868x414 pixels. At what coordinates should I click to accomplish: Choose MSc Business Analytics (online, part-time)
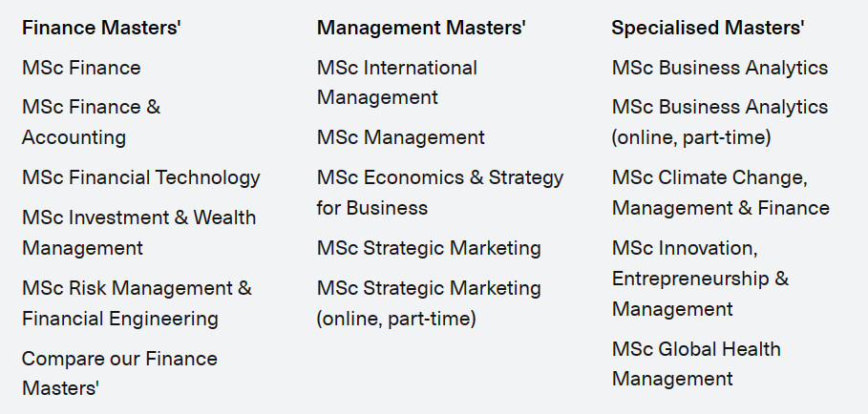[x=720, y=122]
